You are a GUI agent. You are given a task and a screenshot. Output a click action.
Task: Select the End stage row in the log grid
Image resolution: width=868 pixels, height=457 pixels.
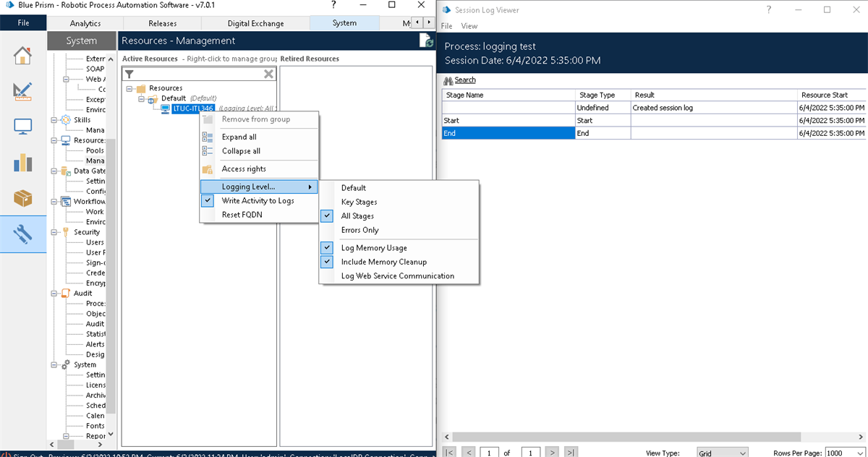pyautogui.click(x=506, y=133)
